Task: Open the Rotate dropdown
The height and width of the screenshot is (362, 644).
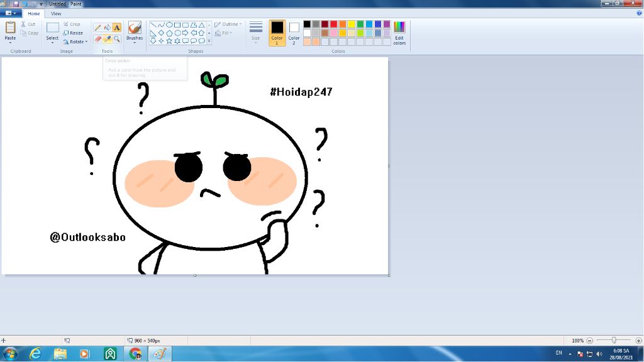Action: tap(75, 42)
